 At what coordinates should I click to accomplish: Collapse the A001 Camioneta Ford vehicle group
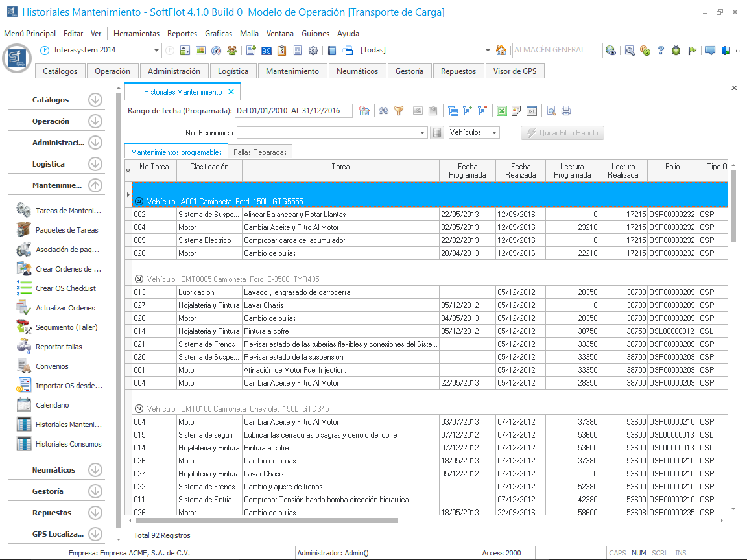139,202
